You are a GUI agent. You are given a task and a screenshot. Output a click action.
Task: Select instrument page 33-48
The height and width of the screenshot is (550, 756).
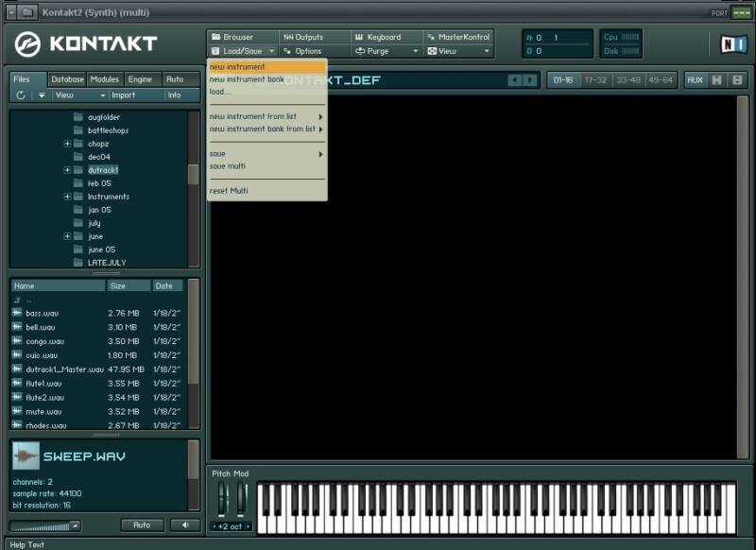click(628, 80)
